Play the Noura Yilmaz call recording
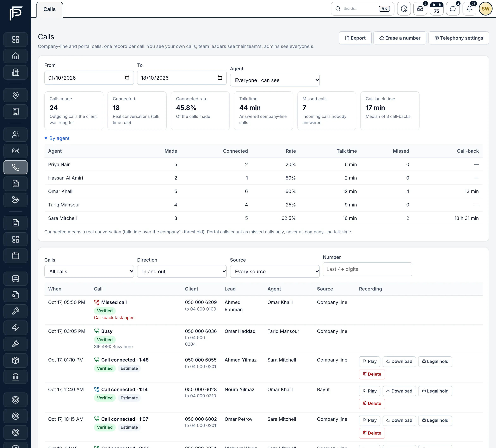Screen dimensions: 496x448 click(370, 391)
